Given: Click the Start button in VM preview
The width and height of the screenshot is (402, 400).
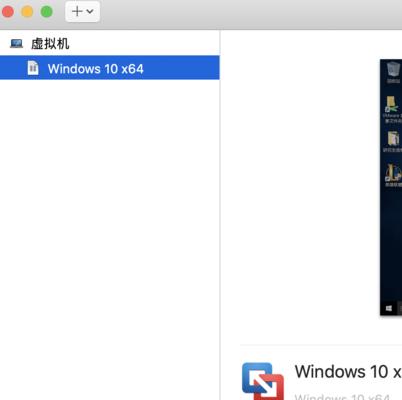Looking at the screenshot, I should point(388,308).
